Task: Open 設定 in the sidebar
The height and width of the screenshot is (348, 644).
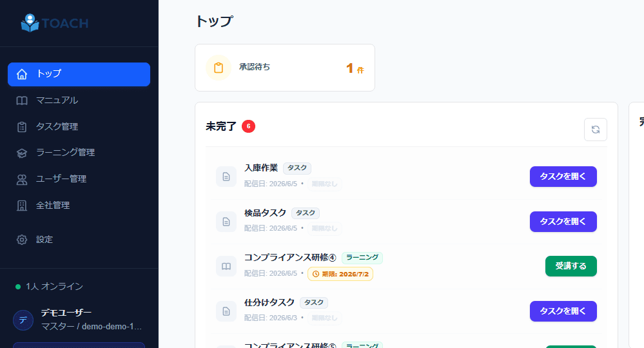Action: tap(79, 240)
